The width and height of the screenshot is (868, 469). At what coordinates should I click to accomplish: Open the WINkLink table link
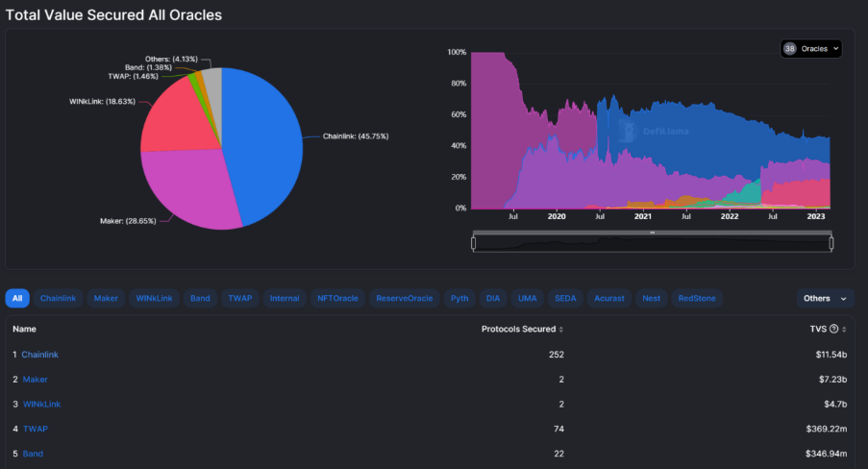click(41, 405)
